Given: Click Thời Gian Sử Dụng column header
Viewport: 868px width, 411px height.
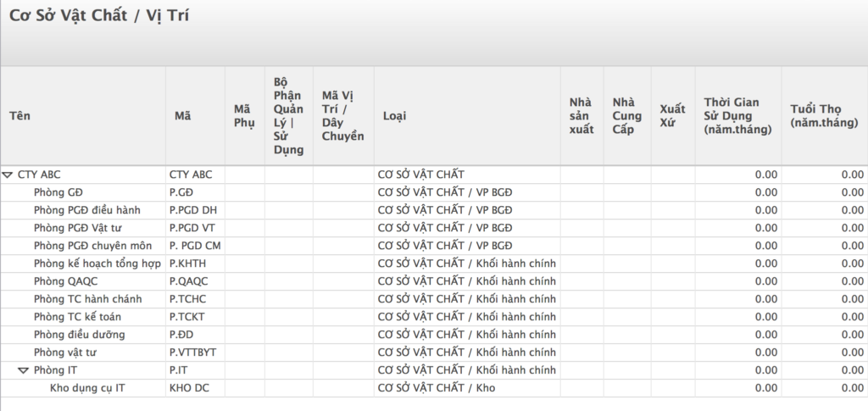Looking at the screenshot, I should (x=738, y=115).
